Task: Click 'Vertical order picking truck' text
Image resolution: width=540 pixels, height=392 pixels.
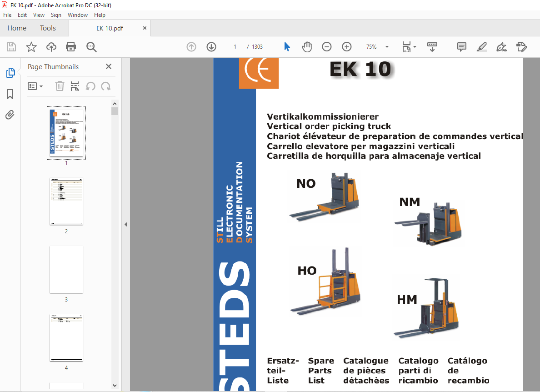Action: tap(329, 126)
